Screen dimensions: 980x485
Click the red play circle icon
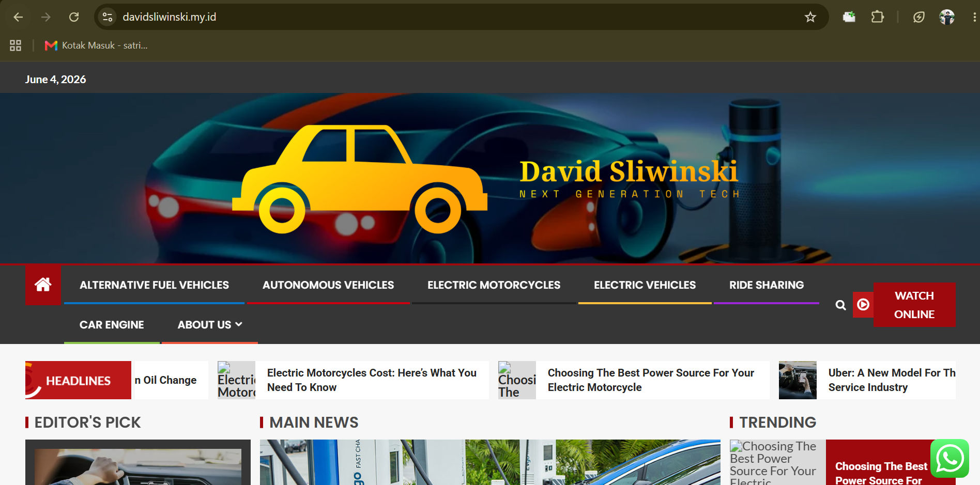863,305
